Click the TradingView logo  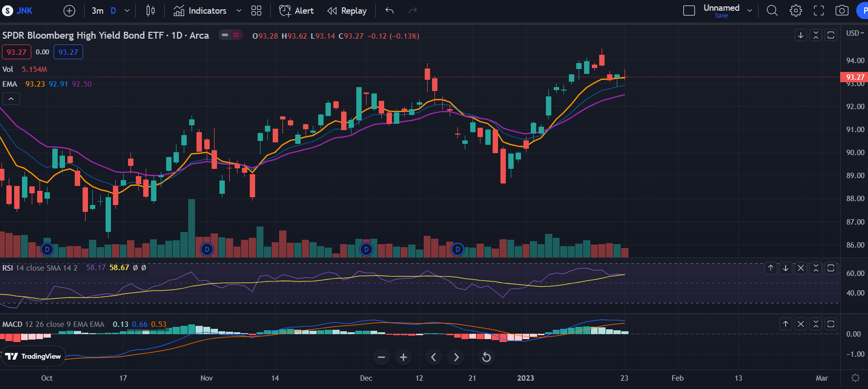click(33, 356)
